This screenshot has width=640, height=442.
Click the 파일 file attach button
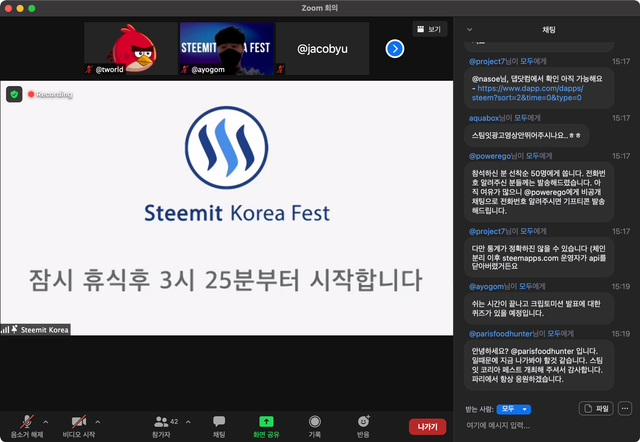pyautogui.click(x=596, y=409)
